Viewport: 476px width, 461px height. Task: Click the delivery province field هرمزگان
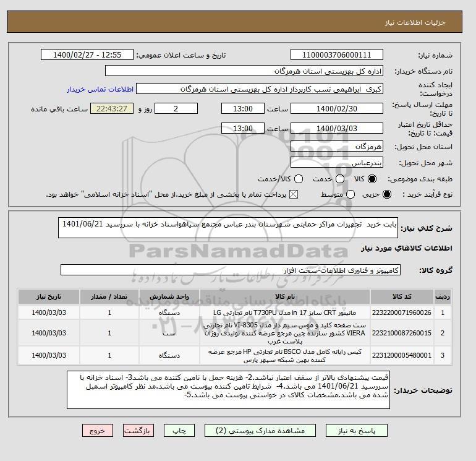tap(337, 147)
